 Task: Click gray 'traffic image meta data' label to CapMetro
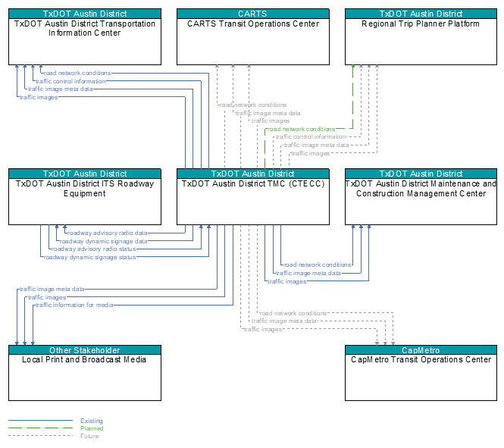[283, 321]
